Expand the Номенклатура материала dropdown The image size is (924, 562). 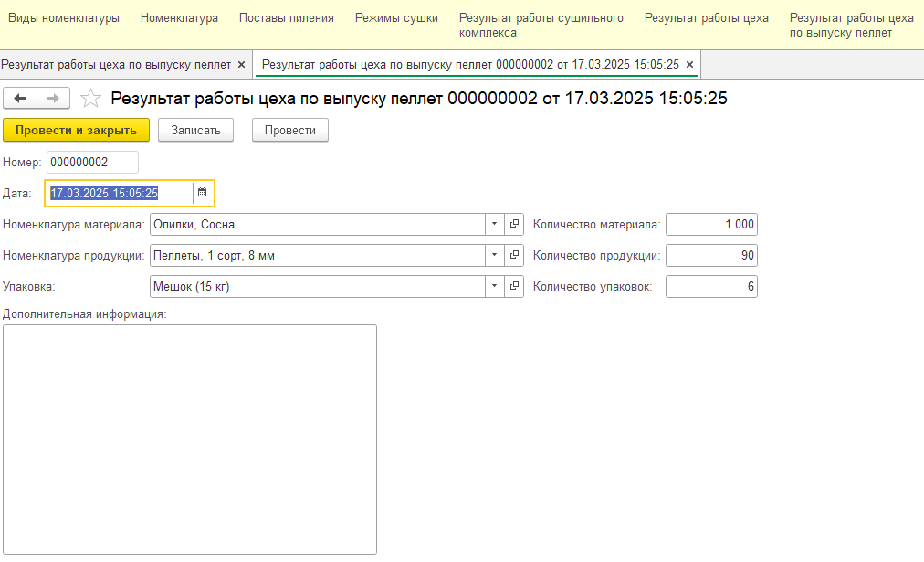pyautogui.click(x=494, y=225)
